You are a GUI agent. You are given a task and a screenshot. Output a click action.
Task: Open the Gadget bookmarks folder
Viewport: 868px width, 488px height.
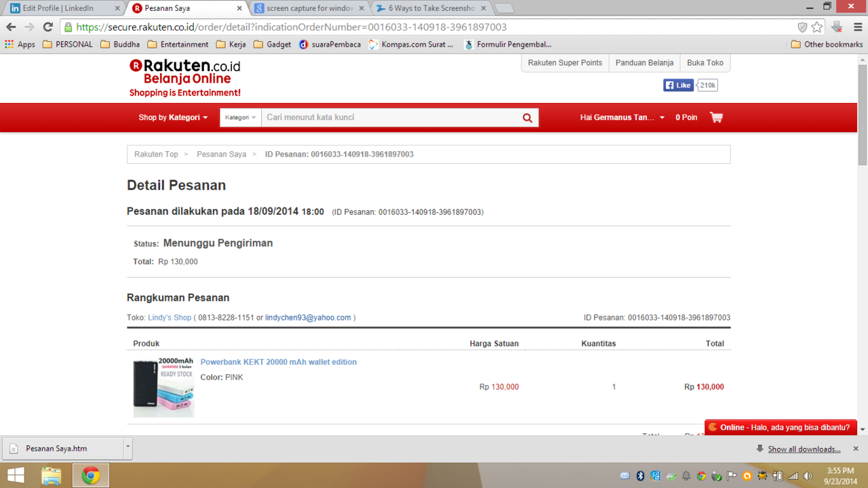tap(272, 44)
